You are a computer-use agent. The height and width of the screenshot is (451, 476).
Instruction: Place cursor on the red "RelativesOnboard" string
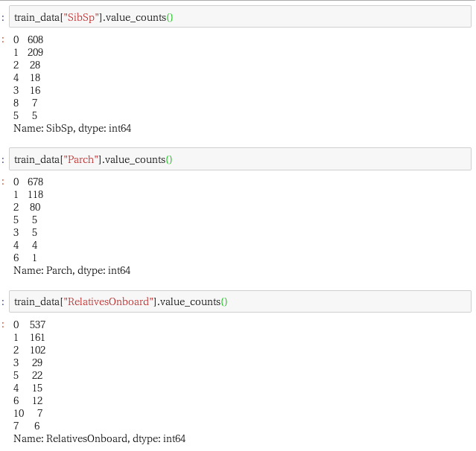click(x=108, y=301)
